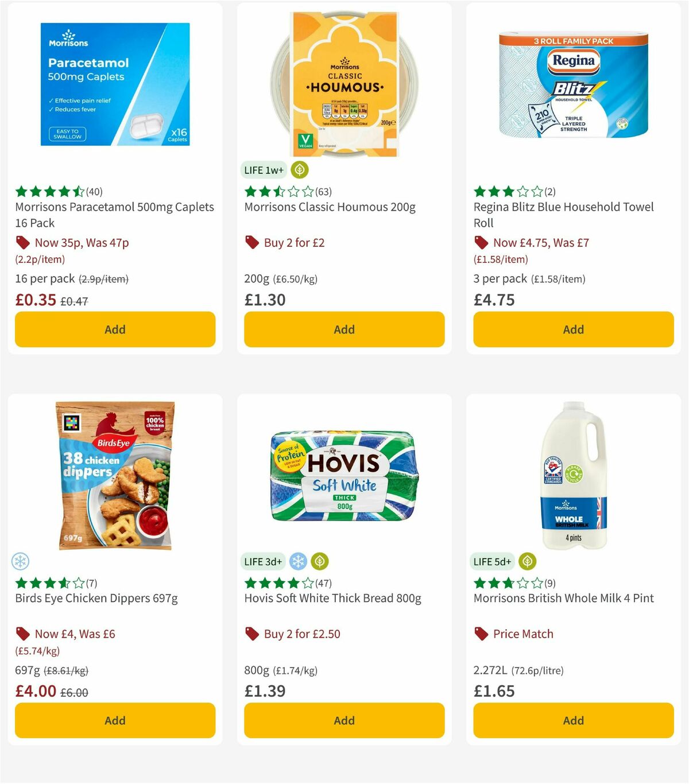
Task: Click the Regina towel product image
Action: click(x=573, y=86)
